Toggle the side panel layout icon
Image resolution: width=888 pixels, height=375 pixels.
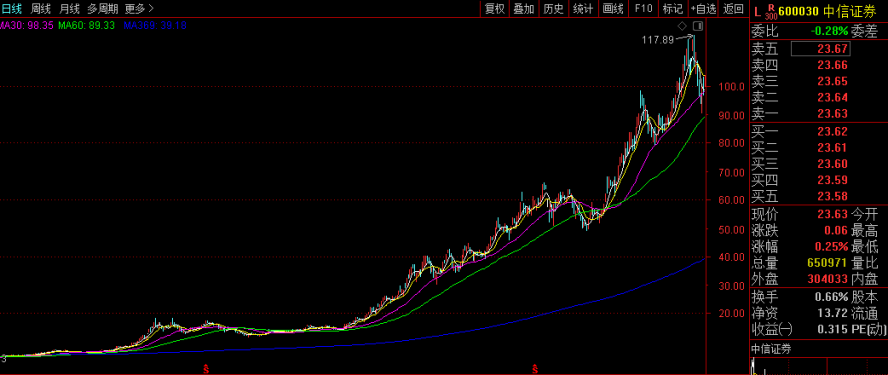pos(698,26)
